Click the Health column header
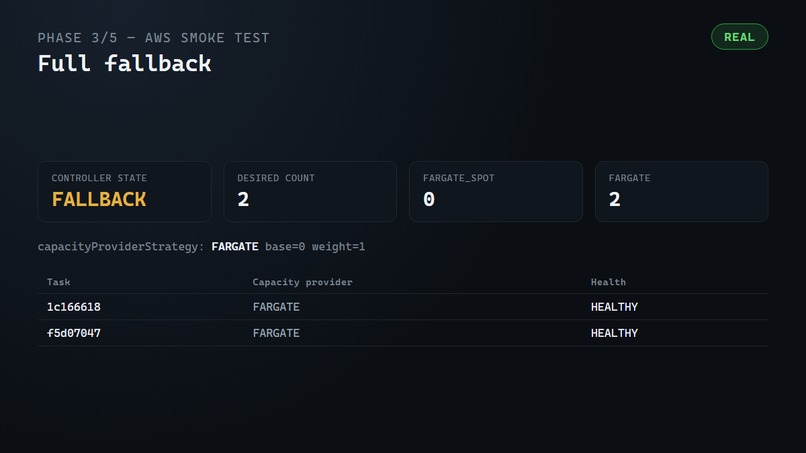 [608, 282]
